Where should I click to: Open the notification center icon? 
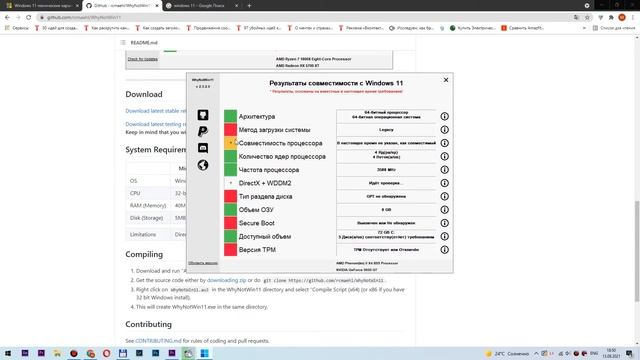(x=629, y=353)
